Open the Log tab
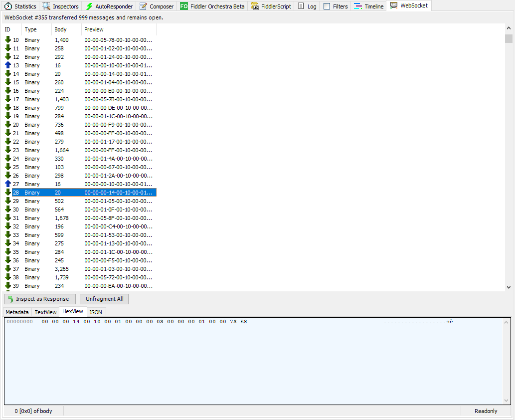515x420 pixels. point(307,6)
